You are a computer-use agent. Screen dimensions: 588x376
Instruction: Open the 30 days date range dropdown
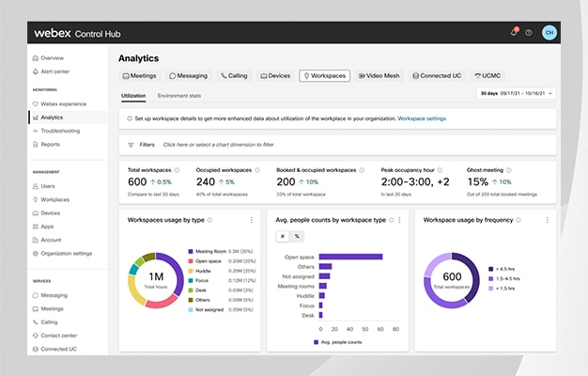tap(517, 93)
